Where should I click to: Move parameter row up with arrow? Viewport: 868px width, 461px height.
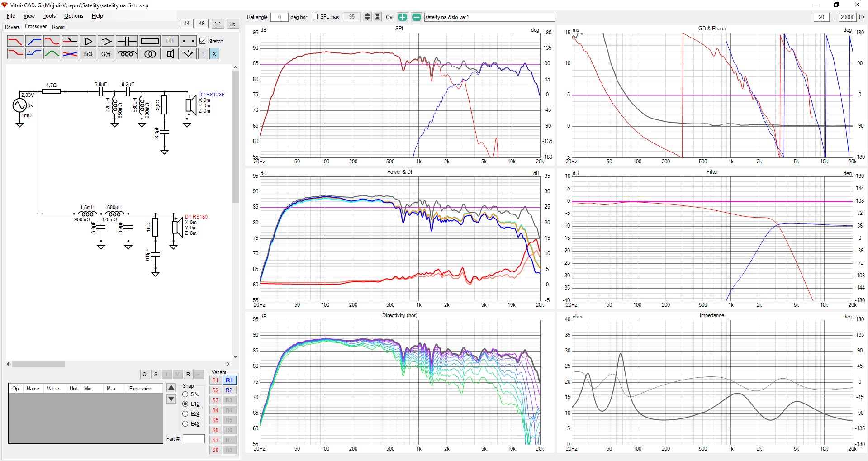(171, 388)
